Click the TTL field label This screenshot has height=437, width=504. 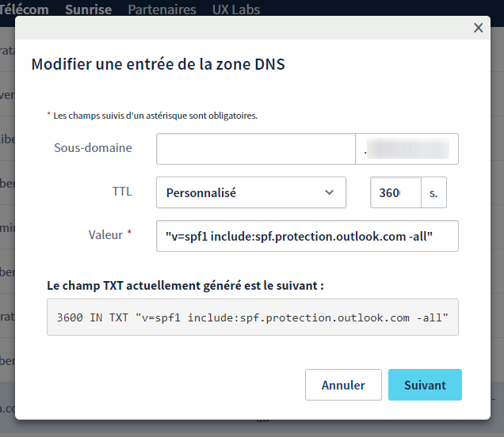[122, 192]
